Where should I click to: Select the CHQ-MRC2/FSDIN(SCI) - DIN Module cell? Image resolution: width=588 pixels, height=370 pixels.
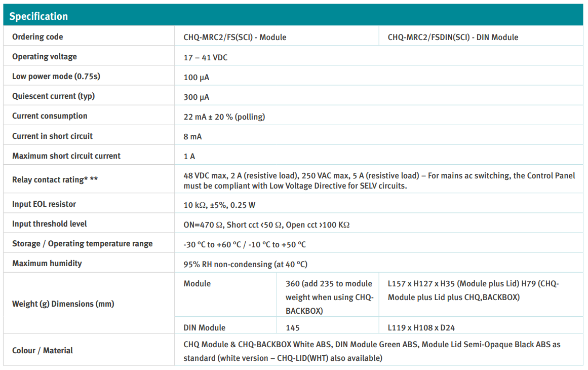click(453, 37)
